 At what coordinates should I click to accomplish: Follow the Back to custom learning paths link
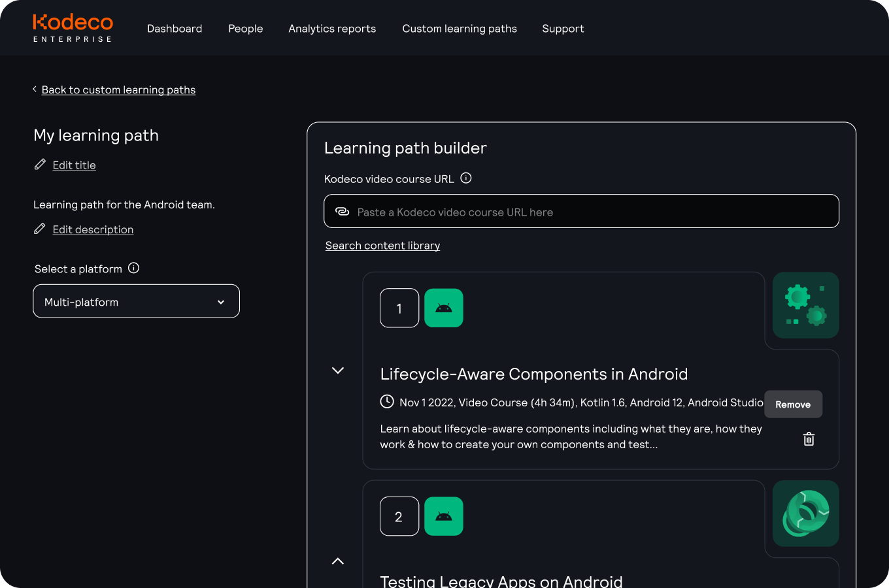coord(118,90)
